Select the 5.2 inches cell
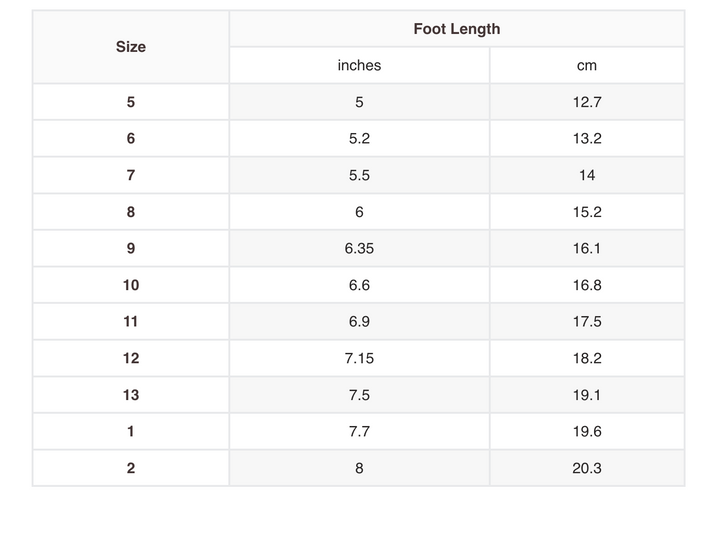720x535 pixels. 359,139
